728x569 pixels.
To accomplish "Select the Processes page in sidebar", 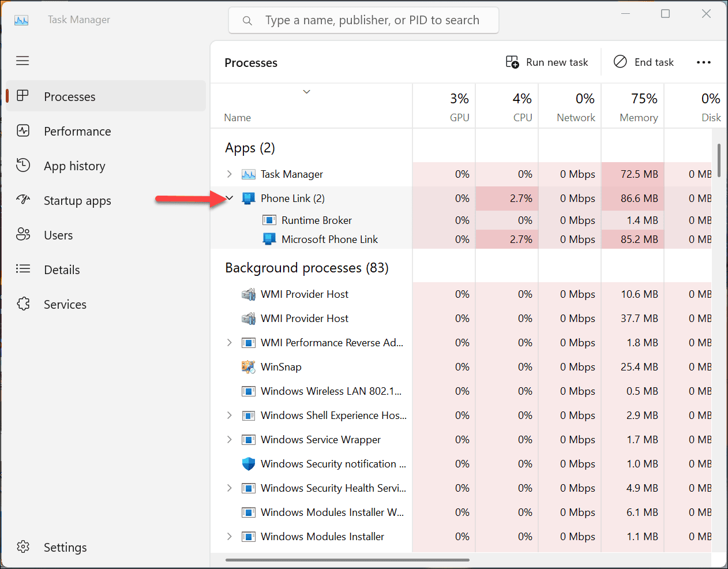I will [69, 96].
